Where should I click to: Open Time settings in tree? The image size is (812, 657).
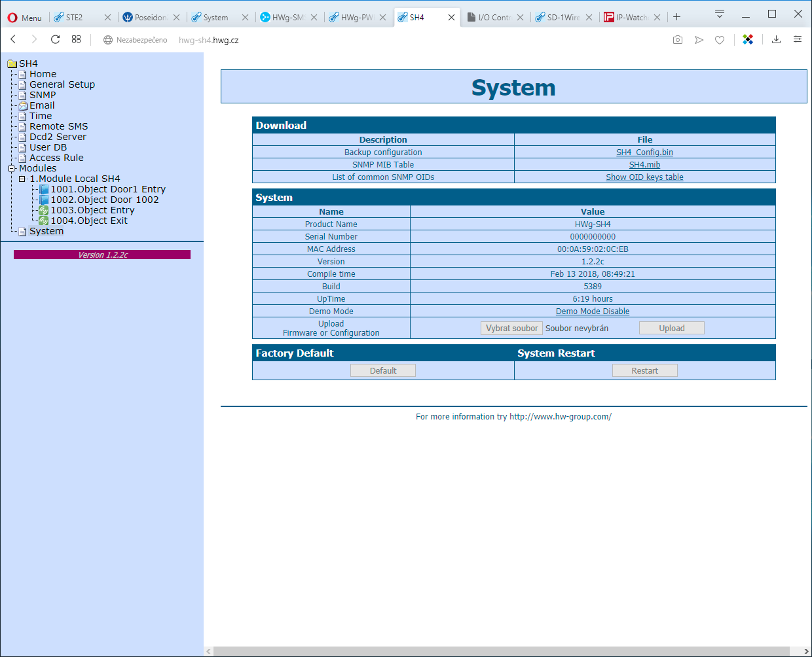[41, 116]
